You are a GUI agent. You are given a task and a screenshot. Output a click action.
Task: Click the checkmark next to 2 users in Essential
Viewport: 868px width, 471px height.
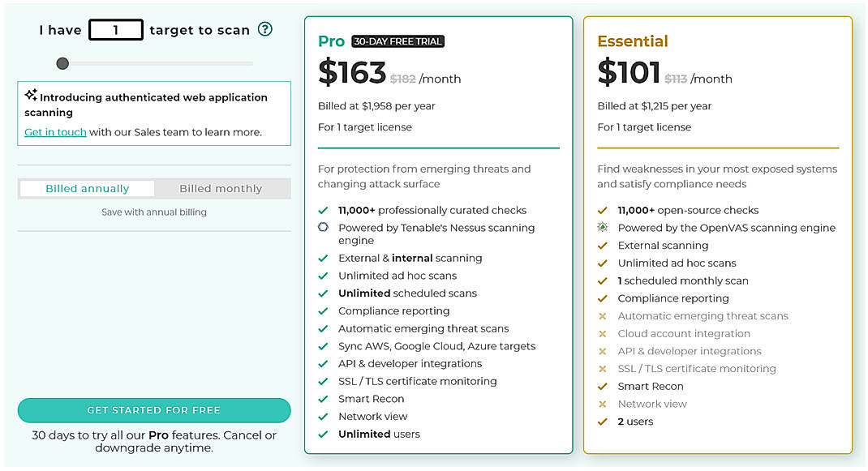point(603,421)
